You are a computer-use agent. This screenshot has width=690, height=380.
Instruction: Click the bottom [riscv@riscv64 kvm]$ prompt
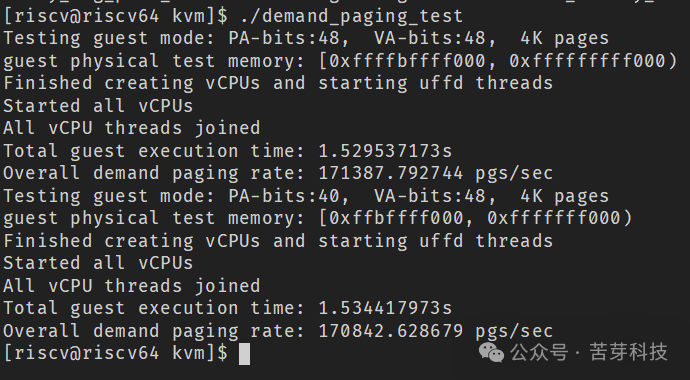tap(116, 353)
